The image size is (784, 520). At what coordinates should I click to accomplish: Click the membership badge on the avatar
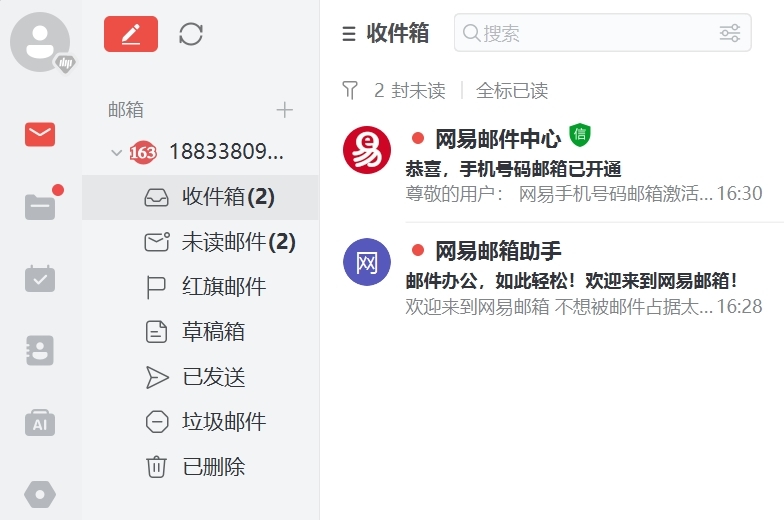[x=66, y=64]
